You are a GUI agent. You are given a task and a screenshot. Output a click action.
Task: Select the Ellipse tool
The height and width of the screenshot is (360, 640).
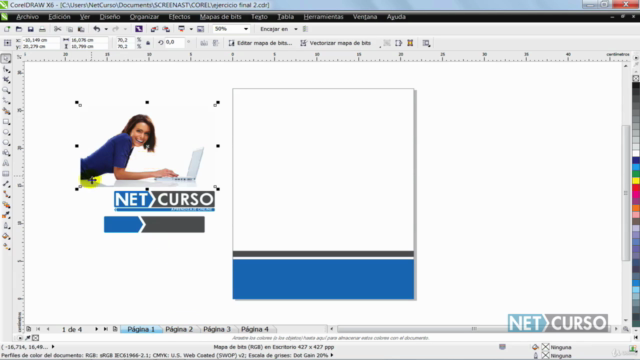6,132
